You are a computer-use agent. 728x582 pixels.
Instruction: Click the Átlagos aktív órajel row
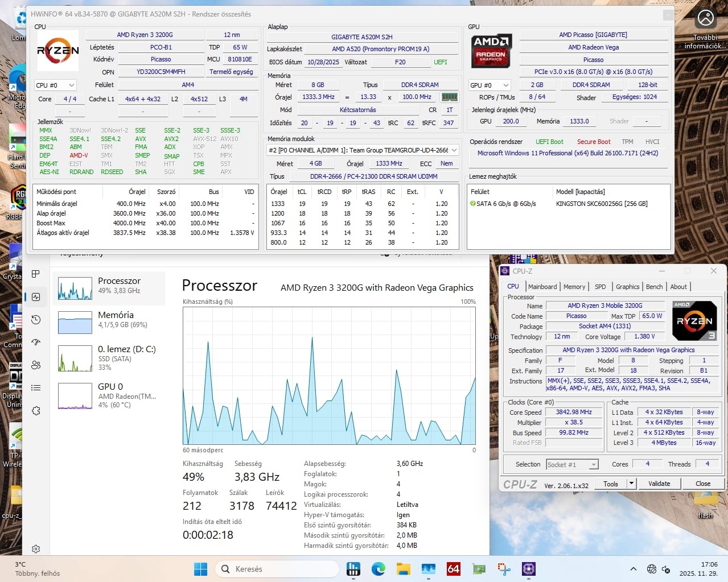(x=145, y=233)
